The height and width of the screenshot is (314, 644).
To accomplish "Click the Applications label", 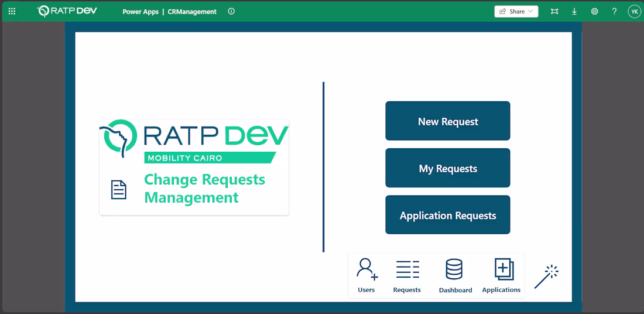I will [502, 290].
